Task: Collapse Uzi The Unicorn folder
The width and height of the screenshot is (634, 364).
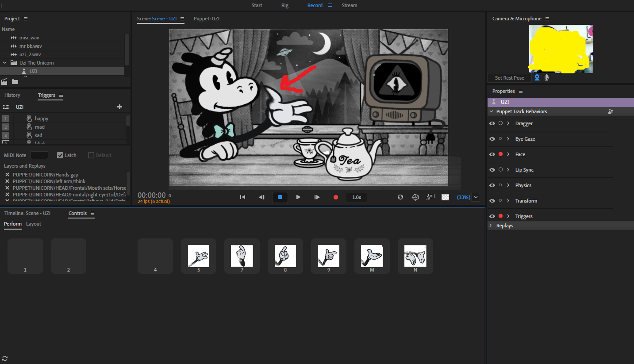Action: 4,63
